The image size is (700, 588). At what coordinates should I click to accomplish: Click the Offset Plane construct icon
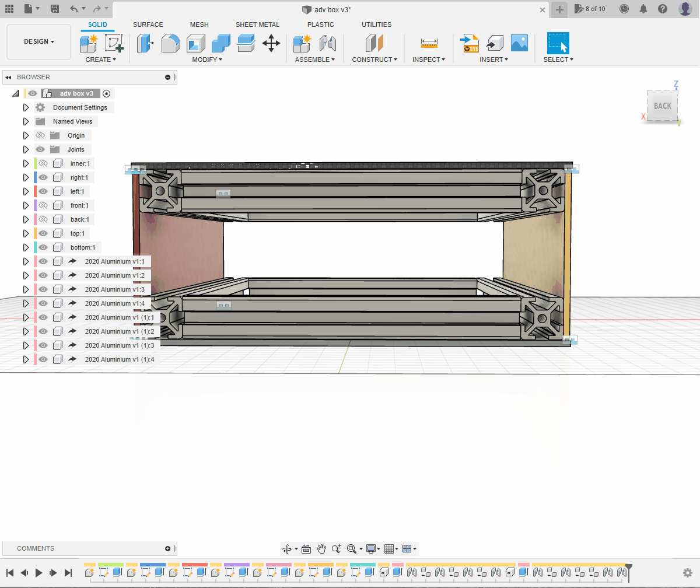point(374,44)
